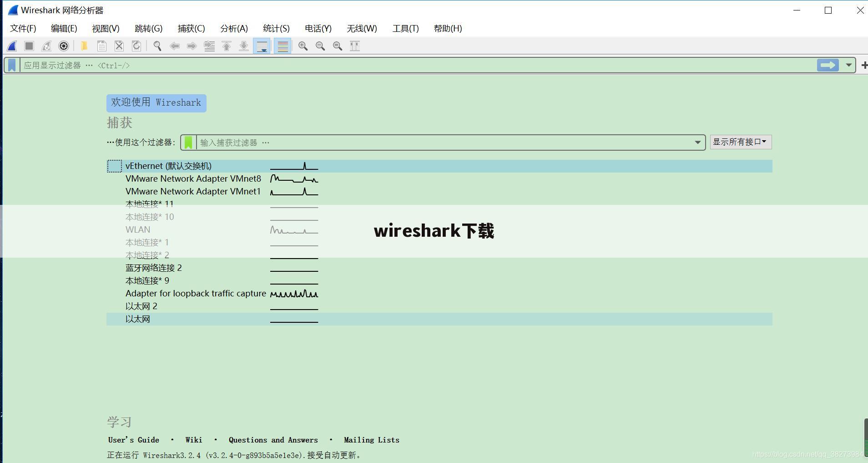Reset zoom to normal size icon
The image size is (868, 463).
click(338, 46)
